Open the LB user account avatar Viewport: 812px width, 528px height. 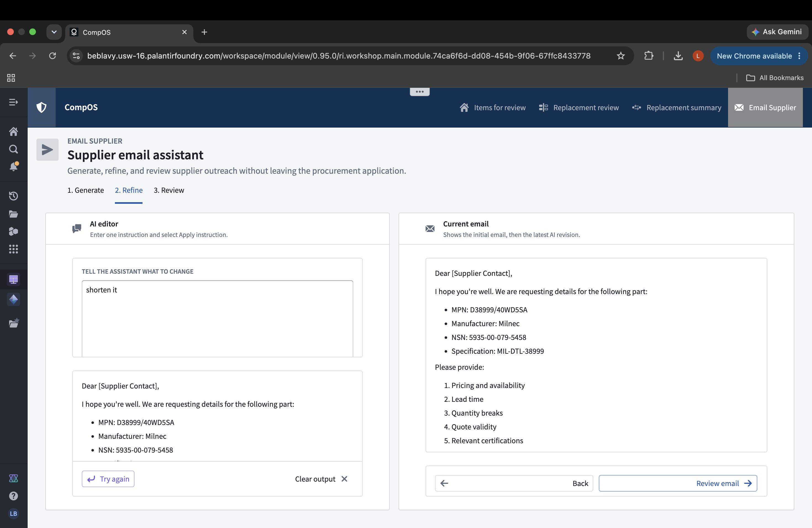[13, 513]
